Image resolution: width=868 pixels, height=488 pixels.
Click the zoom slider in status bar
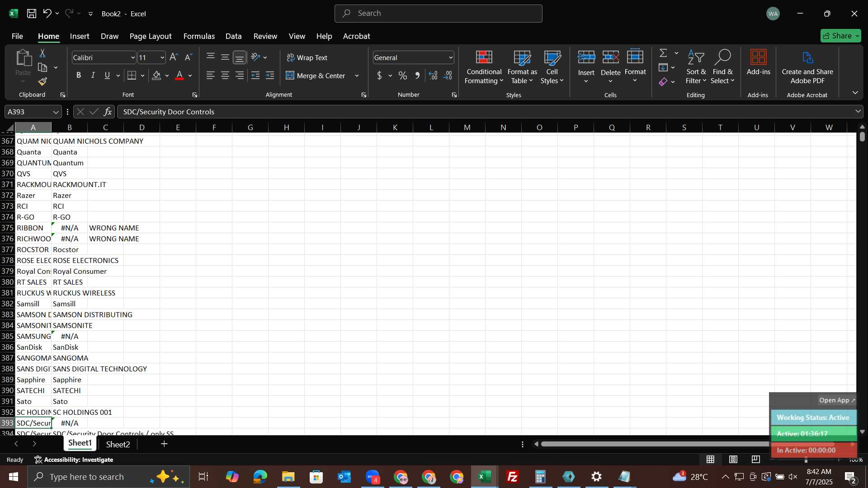click(x=806, y=460)
